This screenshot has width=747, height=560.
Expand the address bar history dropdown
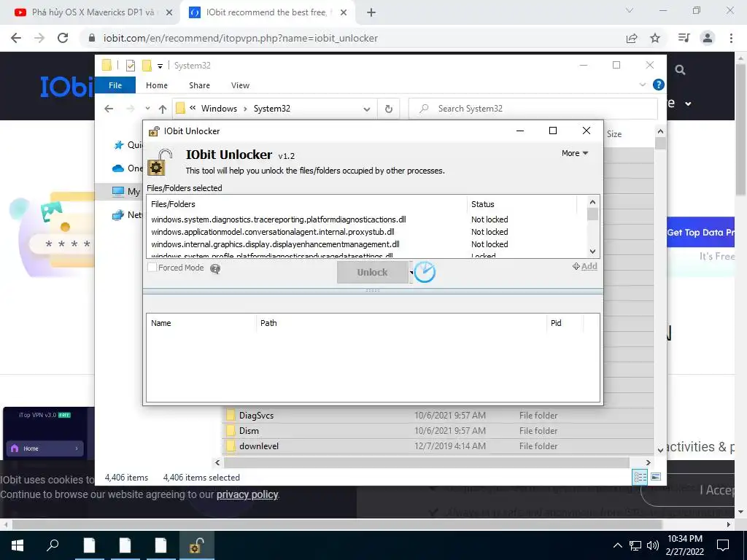367,109
